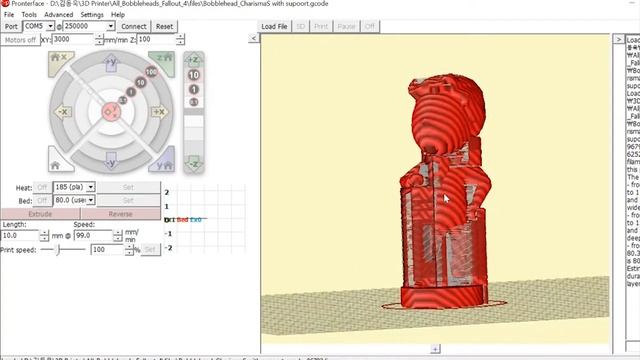Viewport: 640px width, 360px height.
Task: Click the 3D bobblehead model preview
Action: 445,192
